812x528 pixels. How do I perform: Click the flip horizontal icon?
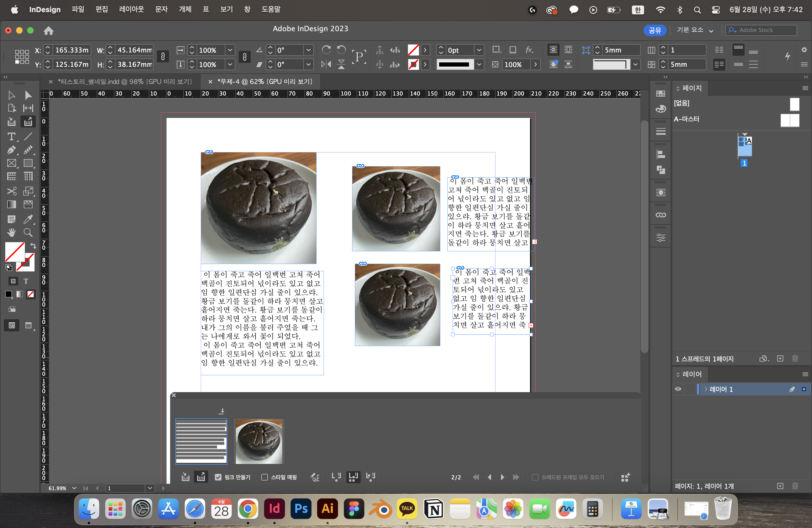click(x=326, y=64)
